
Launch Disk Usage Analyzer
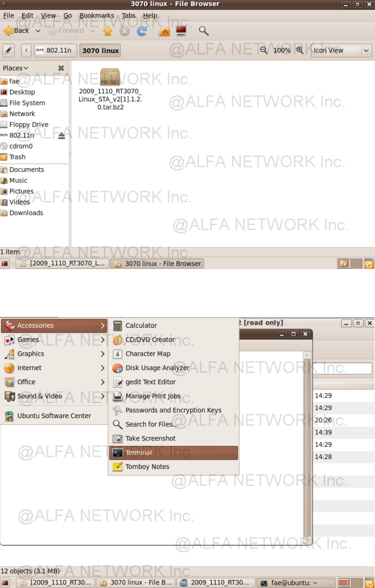pyautogui.click(x=174, y=368)
